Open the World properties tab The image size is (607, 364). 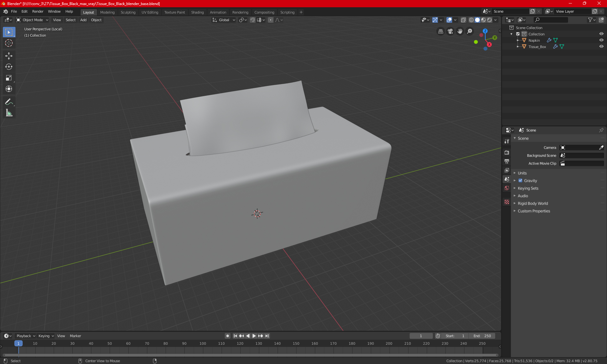507,188
